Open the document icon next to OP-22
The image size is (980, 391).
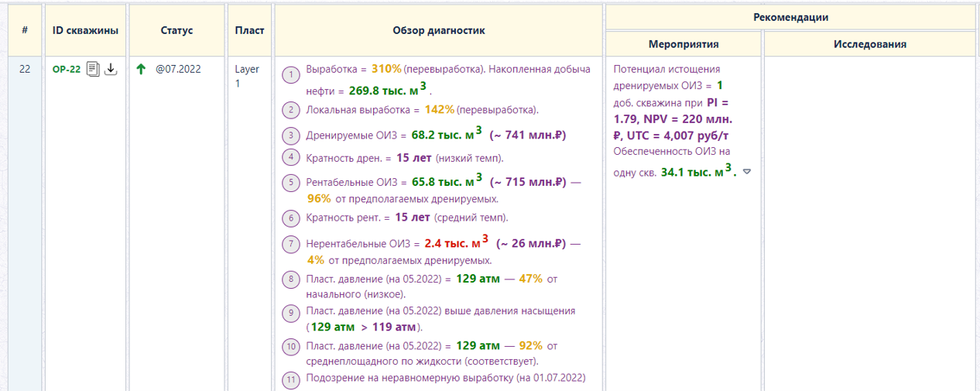(94, 69)
